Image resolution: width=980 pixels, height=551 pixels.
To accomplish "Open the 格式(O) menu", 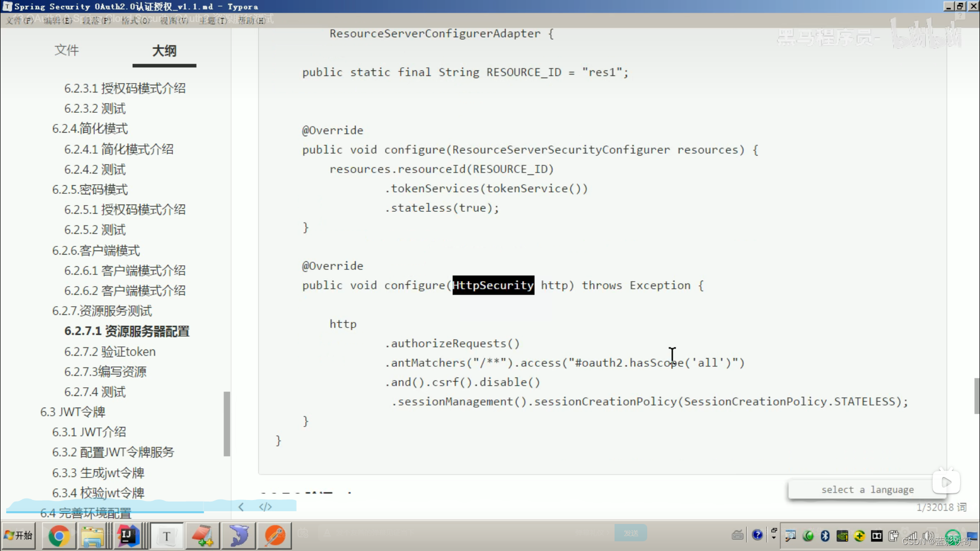I will [136, 20].
